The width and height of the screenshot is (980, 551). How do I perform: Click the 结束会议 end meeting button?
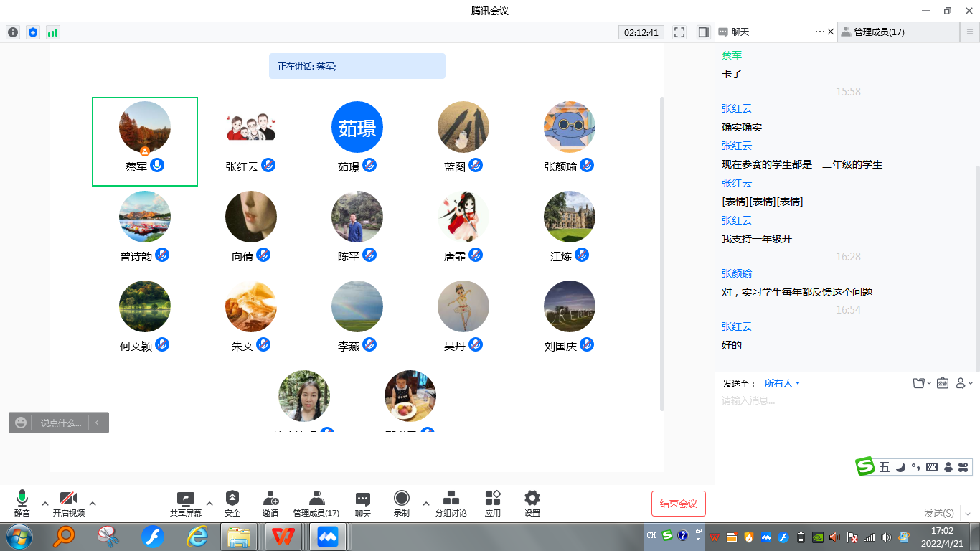click(x=679, y=504)
